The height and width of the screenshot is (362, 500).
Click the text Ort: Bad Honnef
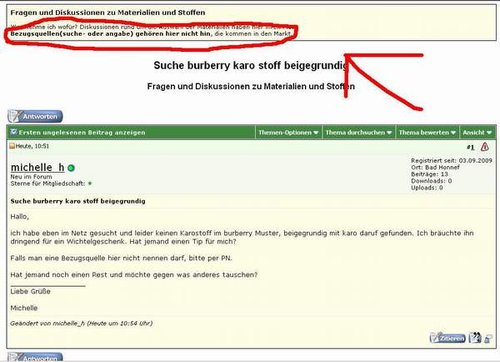click(x=435, y=167)
